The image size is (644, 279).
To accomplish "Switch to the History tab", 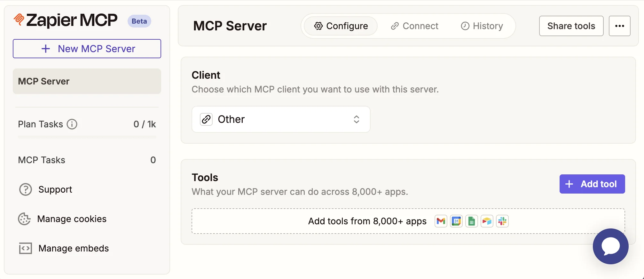I will (x=482, y=26).
